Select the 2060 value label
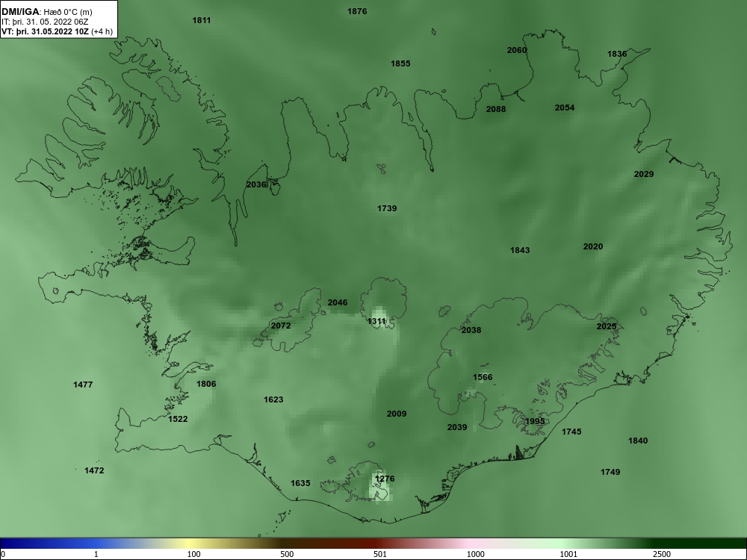The image size is (747, 560). pos(517,50)
